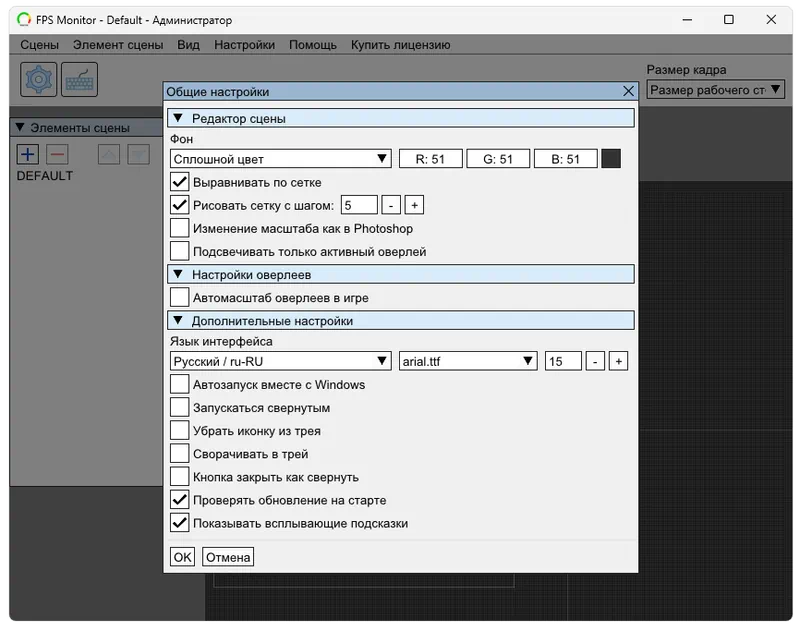Open Сцены menu
The width and height of the screenshot is (800, 631).
(x=39, y=45)
